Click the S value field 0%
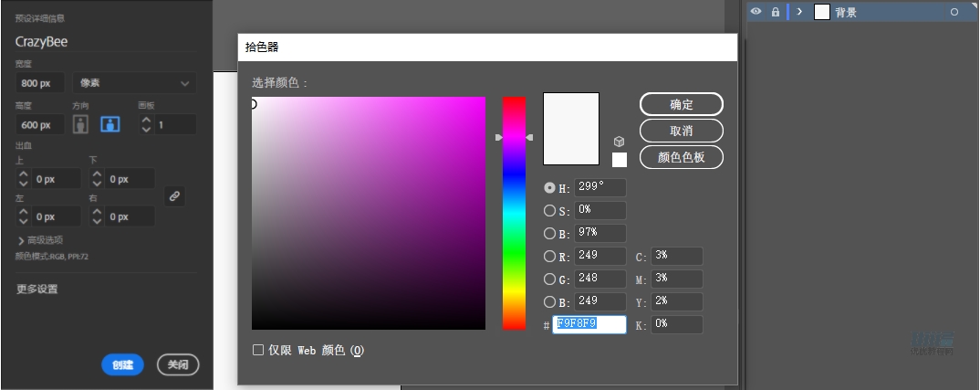980x390 pixels. coord(600,210)
